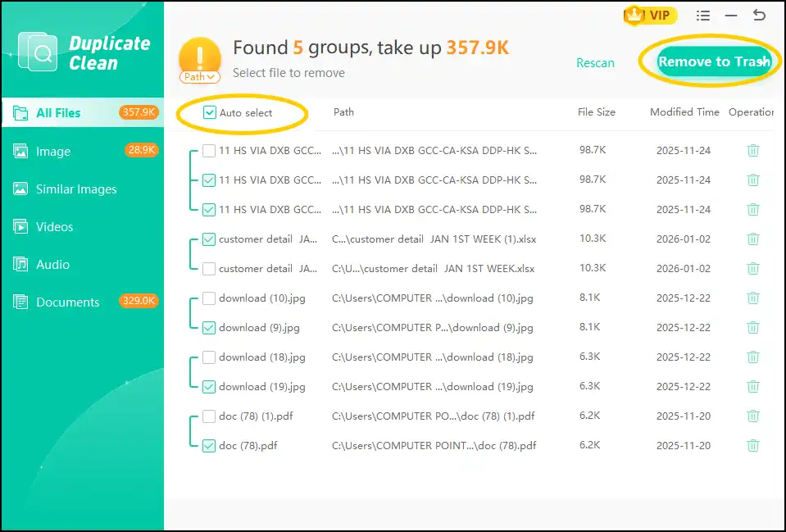Switch to the Videos category

(x=54, y=226)
